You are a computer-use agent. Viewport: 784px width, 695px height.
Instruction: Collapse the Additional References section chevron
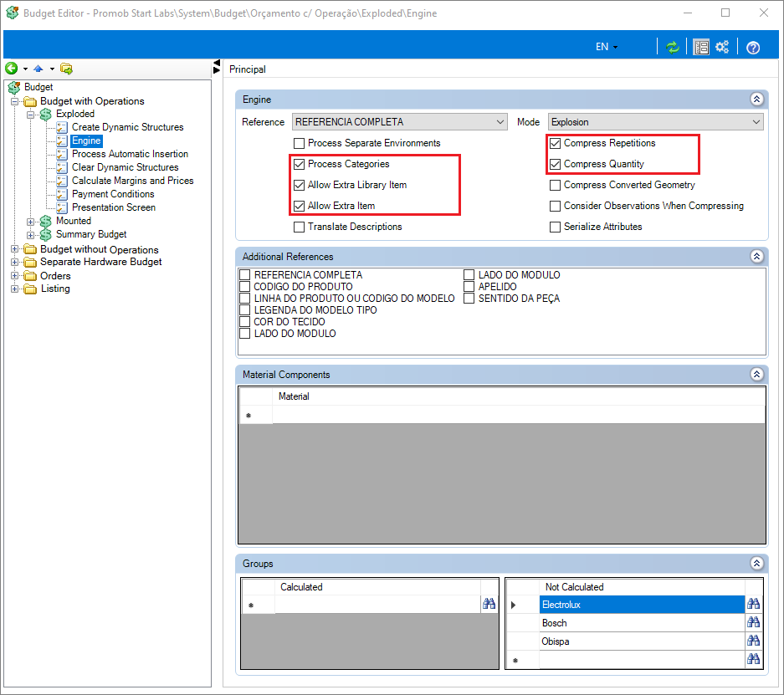click(756, 256)
